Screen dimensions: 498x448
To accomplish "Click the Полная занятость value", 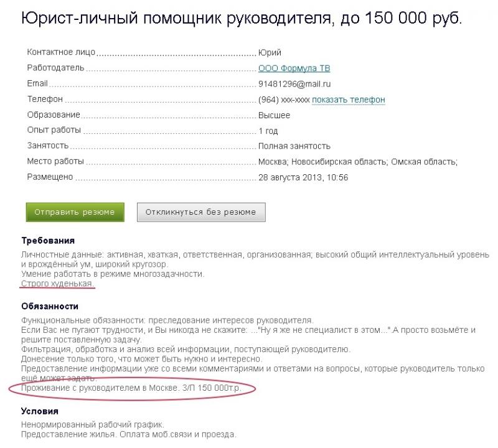I will coord(294,146).
